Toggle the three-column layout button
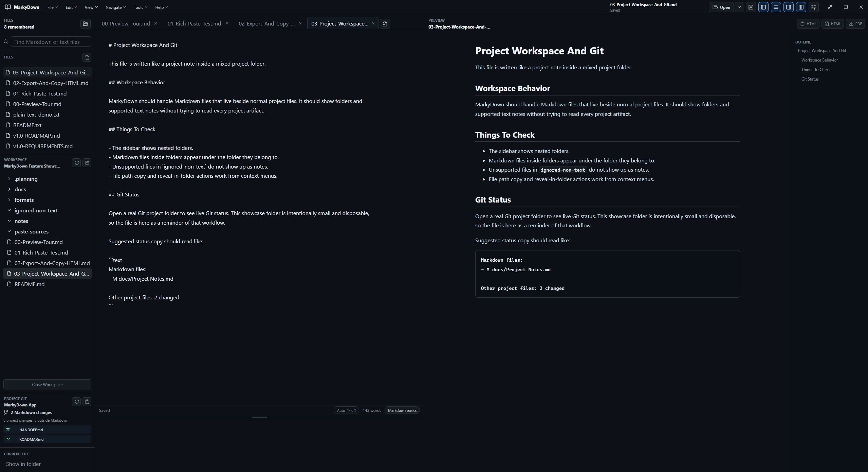The image size is (868, 472). (x=801, y=7)
